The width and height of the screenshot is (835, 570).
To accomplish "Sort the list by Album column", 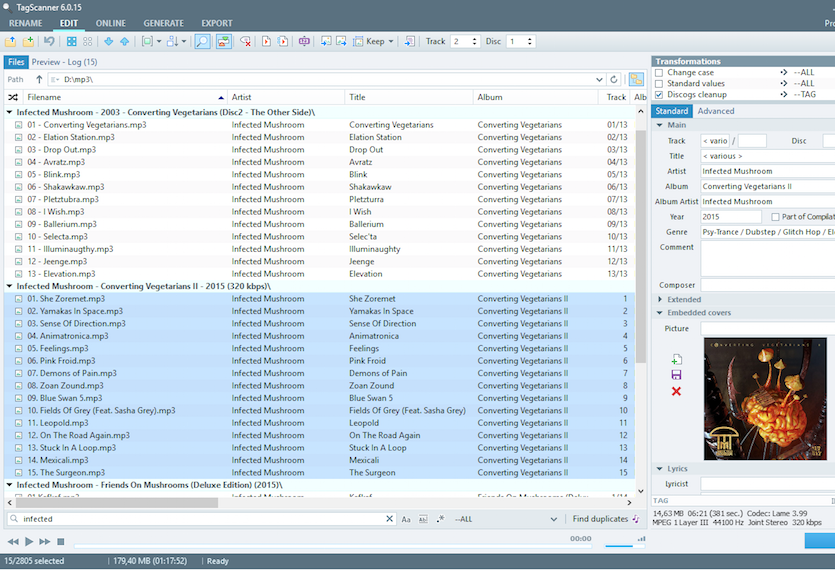I will 536,97.
